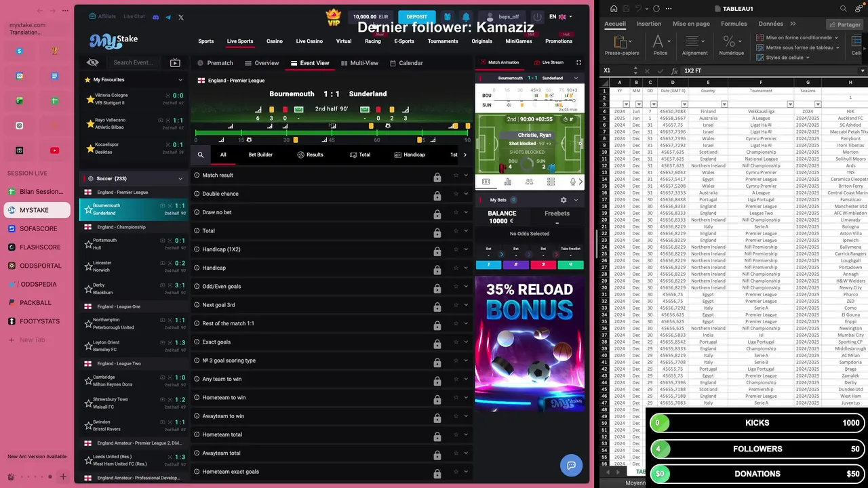Open the EN language dropdown
The image size is (868, 488).
[x=561, y=17]
